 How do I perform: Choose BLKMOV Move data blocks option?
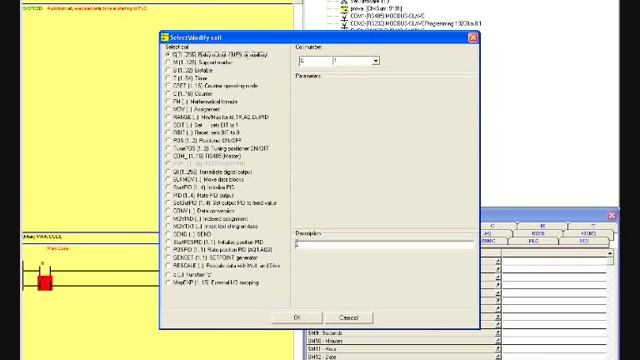168,180
